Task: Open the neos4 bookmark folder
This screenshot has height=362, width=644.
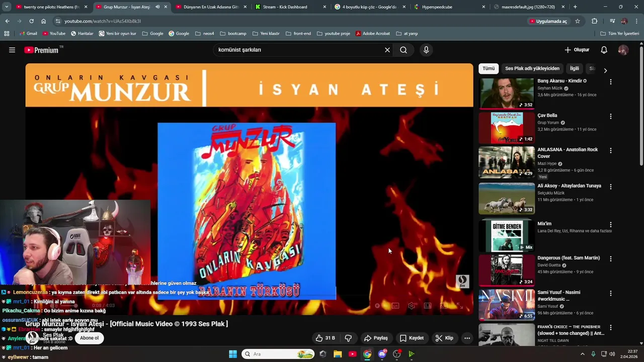Action: pyautogui.click(x=205, y=33)
